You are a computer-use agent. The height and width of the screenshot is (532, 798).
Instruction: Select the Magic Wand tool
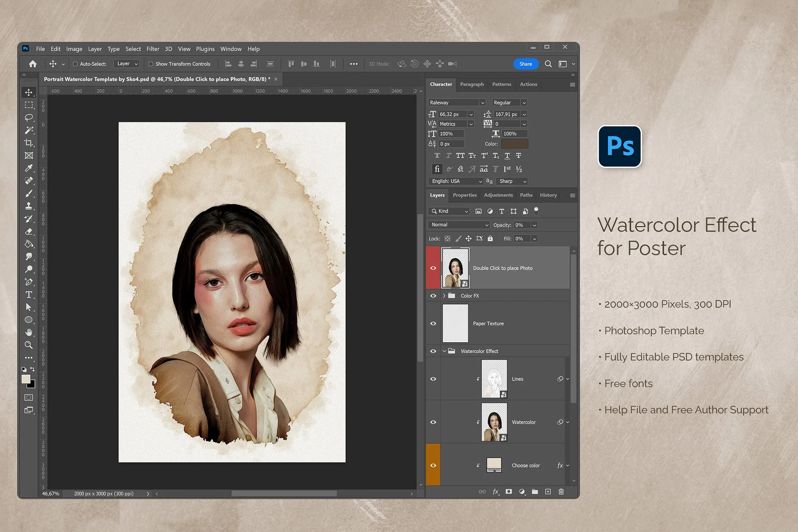point(29,130)
